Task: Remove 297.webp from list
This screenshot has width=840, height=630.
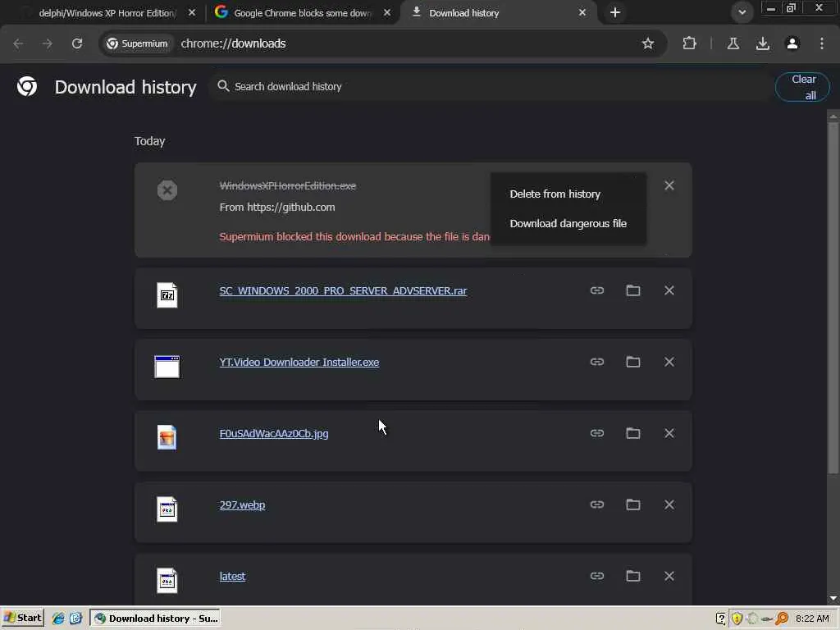Action: click(669, 504)
